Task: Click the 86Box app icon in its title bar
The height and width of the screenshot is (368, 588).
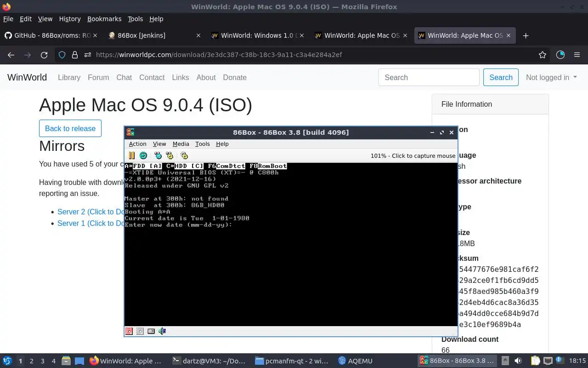Action: [x=130, y=132]
